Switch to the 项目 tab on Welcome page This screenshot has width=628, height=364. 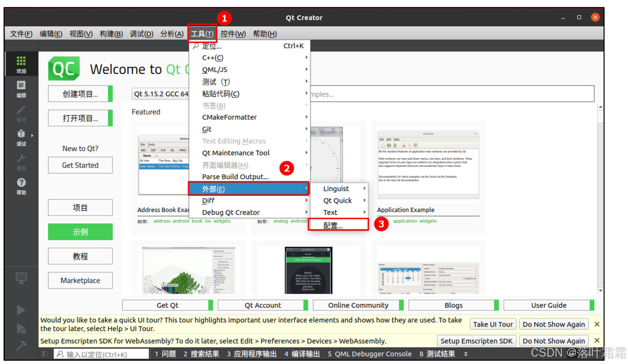pos(80,208)
